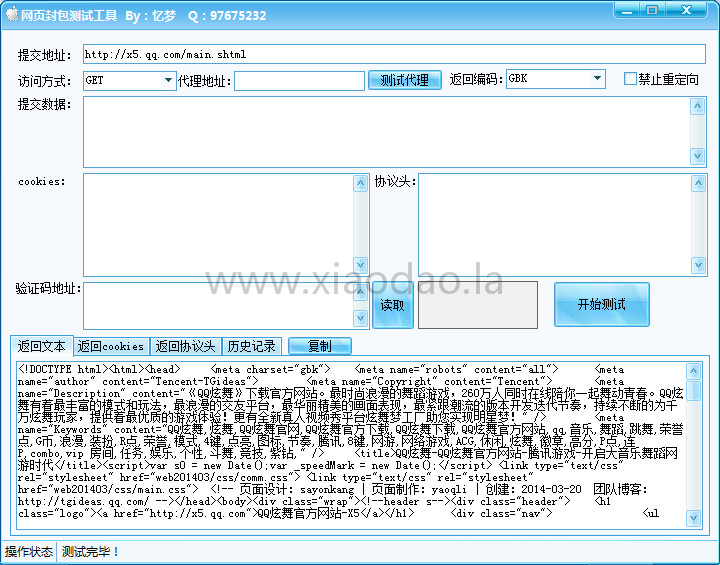The image size is (720, 565).
Task: Click the 代理地址 proxy input field
Action: point(299,80)
